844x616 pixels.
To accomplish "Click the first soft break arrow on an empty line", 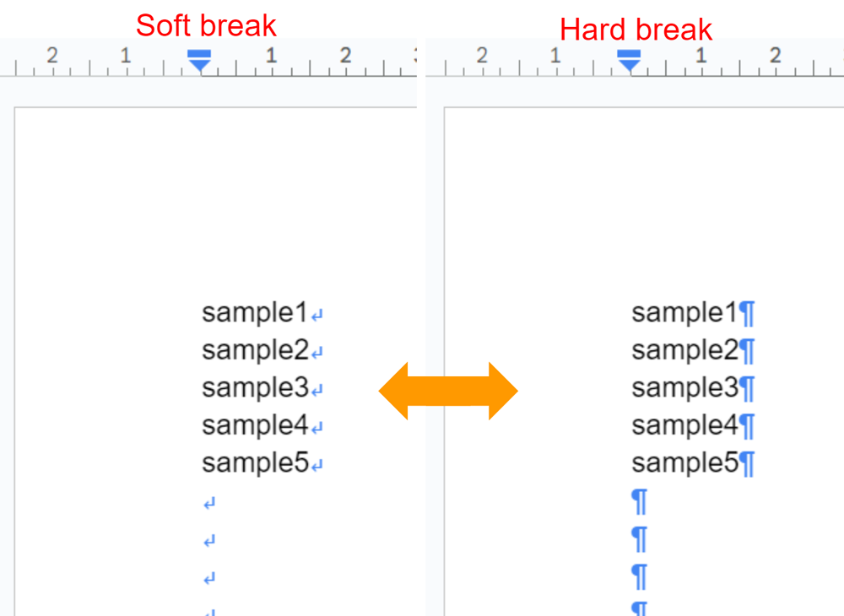I will click(209, 504).
